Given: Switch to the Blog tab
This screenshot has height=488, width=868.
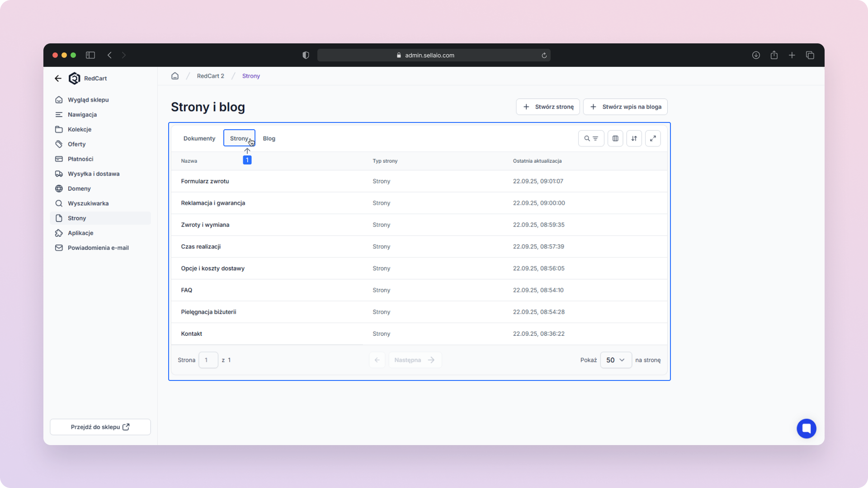Looking at the screenshot, I should (x=269, y=138).
